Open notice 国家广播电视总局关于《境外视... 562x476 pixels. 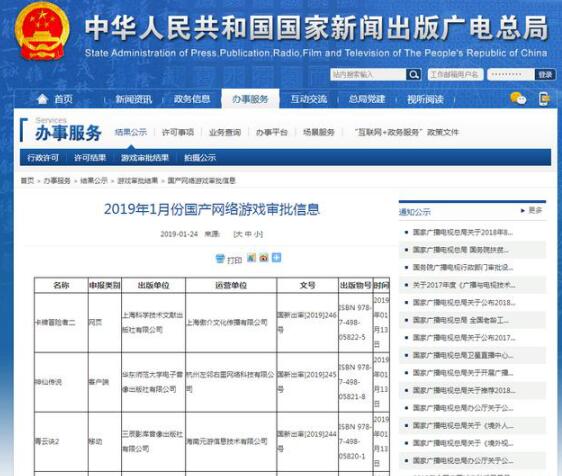coord(463,443)
